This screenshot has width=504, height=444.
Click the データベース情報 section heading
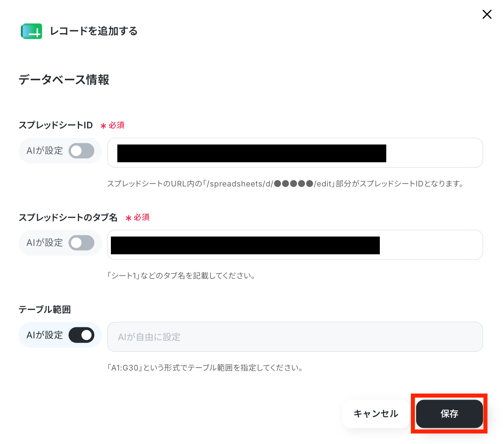pos(64,80)
